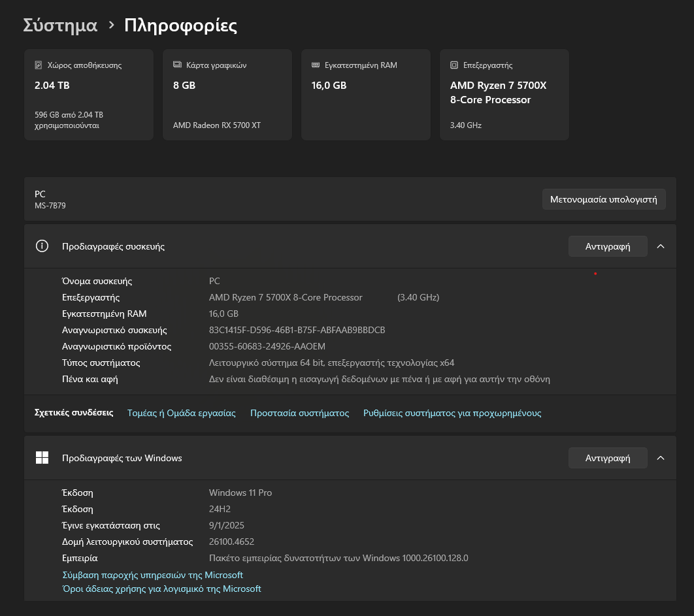Click the OS build number 26100.4652
Image resolution: width=694 pixels, height=616 pixels.
pyautogui.click(x=231, y=542)
